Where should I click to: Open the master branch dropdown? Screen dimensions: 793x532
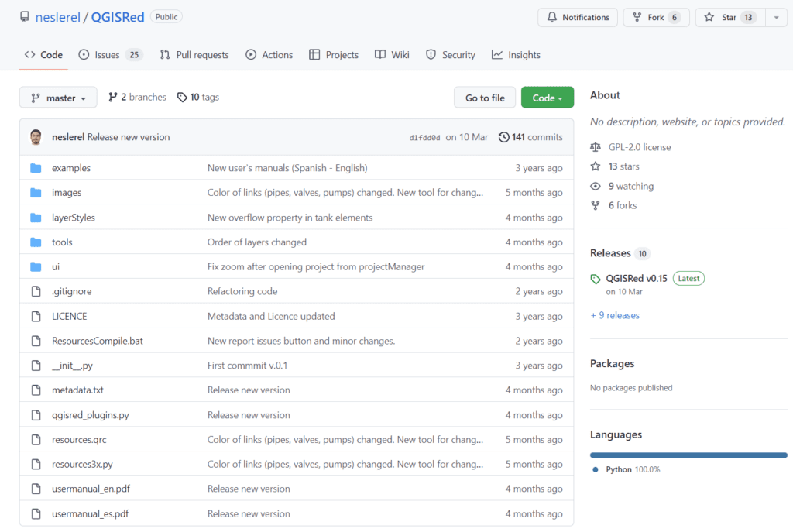point(58,98)
